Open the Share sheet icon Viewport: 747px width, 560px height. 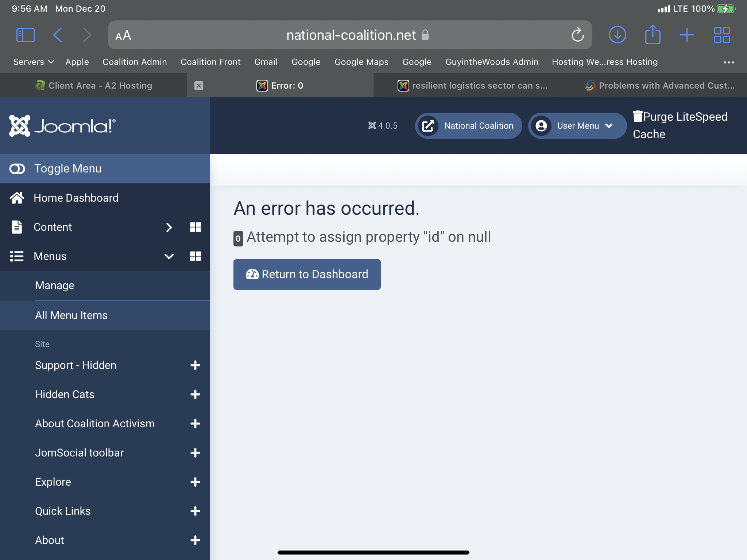(653, 35)
